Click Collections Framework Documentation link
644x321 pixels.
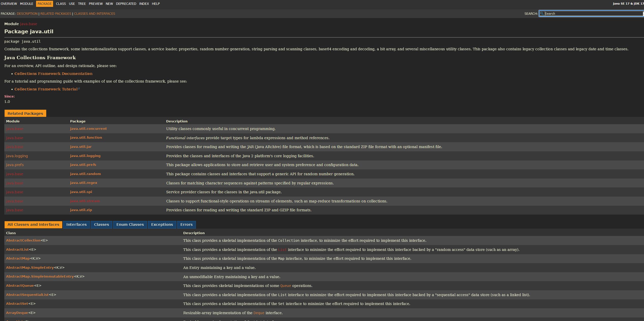point(53,73)
